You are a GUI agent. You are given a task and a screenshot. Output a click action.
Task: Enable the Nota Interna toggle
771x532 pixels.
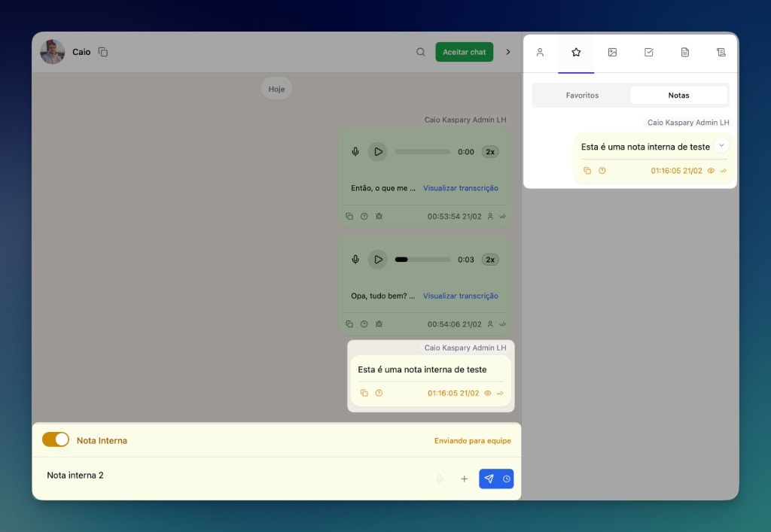tap(56, 439)
